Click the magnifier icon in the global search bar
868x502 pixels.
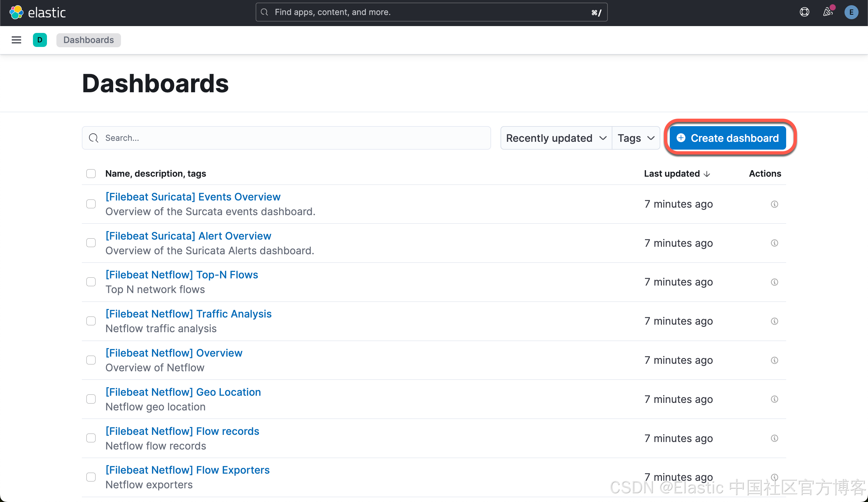(264, 12)
